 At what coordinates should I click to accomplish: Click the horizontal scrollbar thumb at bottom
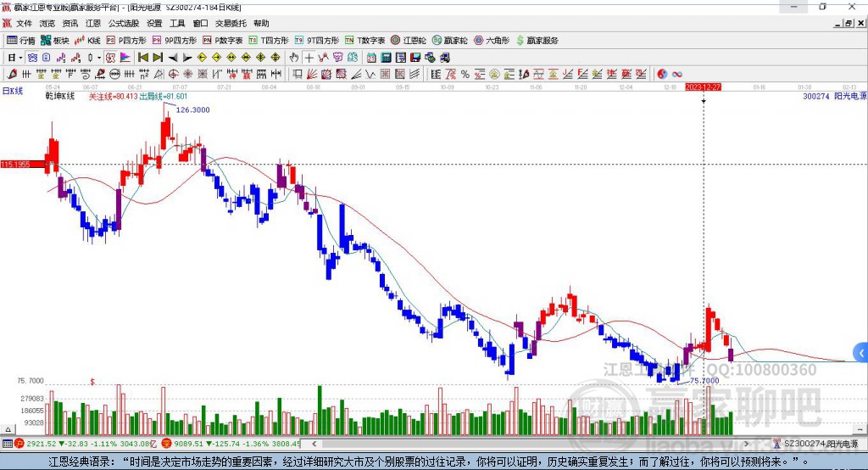pos(530,444)
